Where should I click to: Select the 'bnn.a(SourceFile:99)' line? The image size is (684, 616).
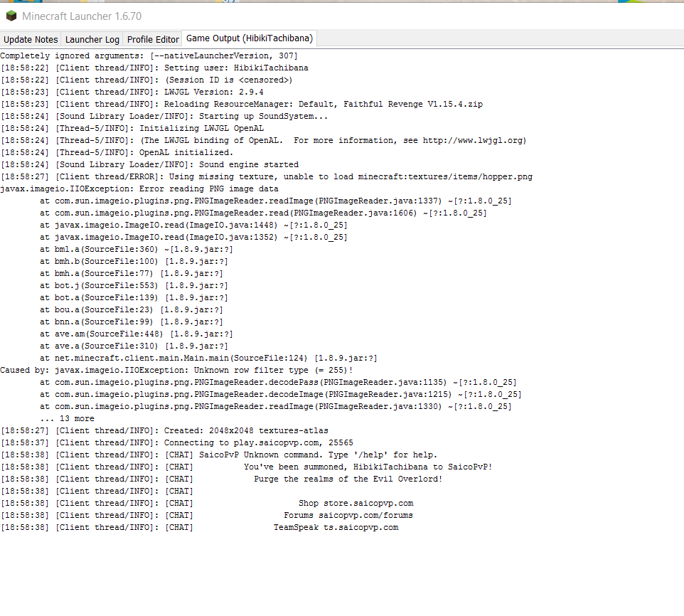132,322
